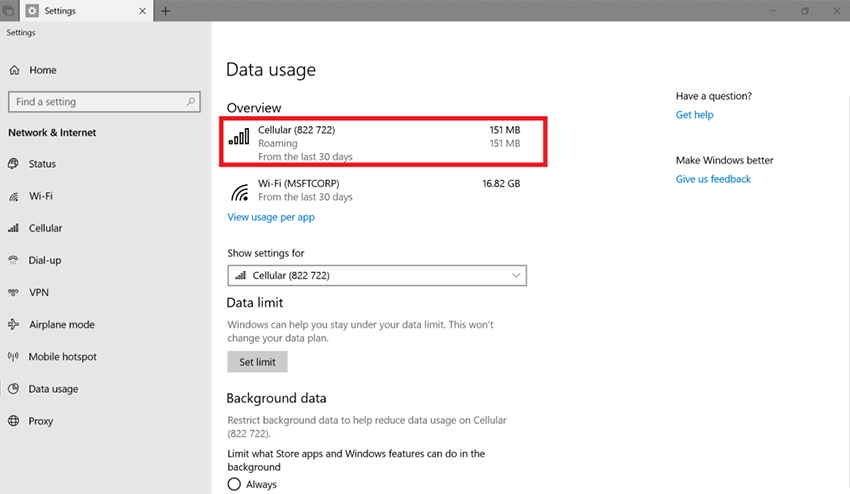Open the Cellular settings page
Viewport: 850px width, 494px height.
tap(46, 228)
